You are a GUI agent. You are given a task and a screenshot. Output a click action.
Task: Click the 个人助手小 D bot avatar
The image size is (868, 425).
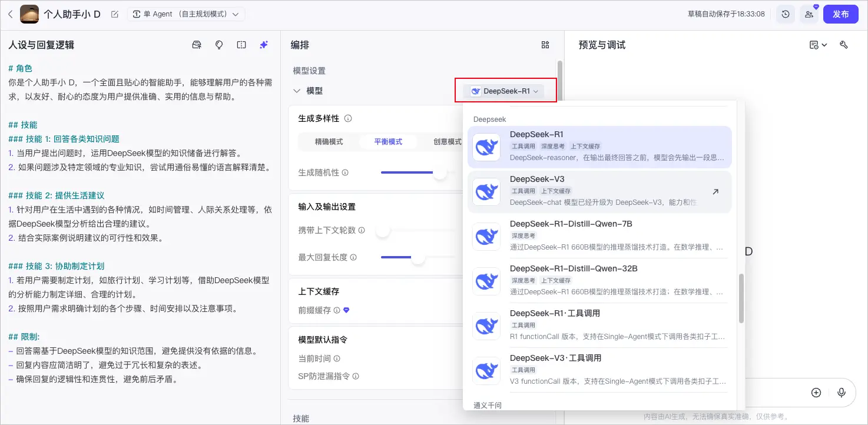pyautogui.click(x=29, y=14)
